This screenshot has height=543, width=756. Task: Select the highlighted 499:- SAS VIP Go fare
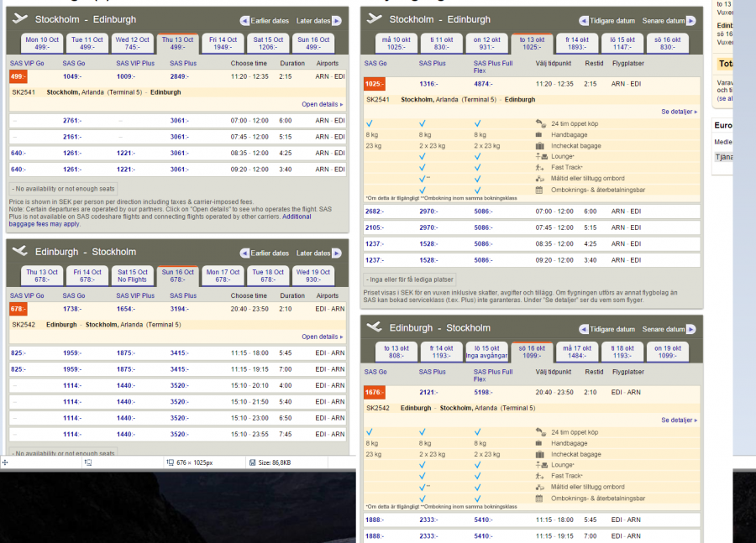pos(18,76)
